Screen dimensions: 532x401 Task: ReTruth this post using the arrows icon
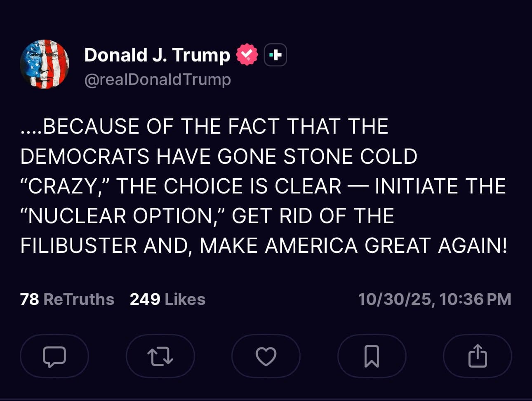click(x=160, y=356)
